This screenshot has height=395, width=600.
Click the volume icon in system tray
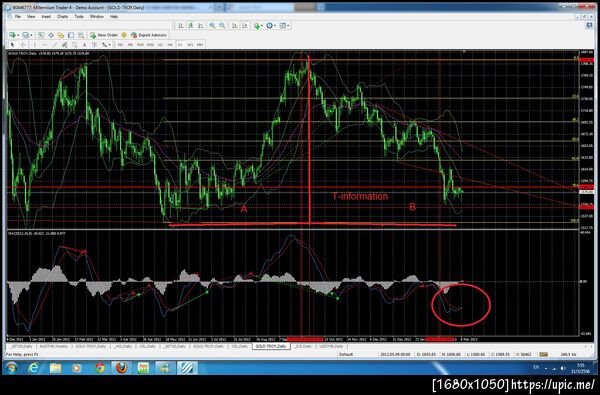coord(563,368)
